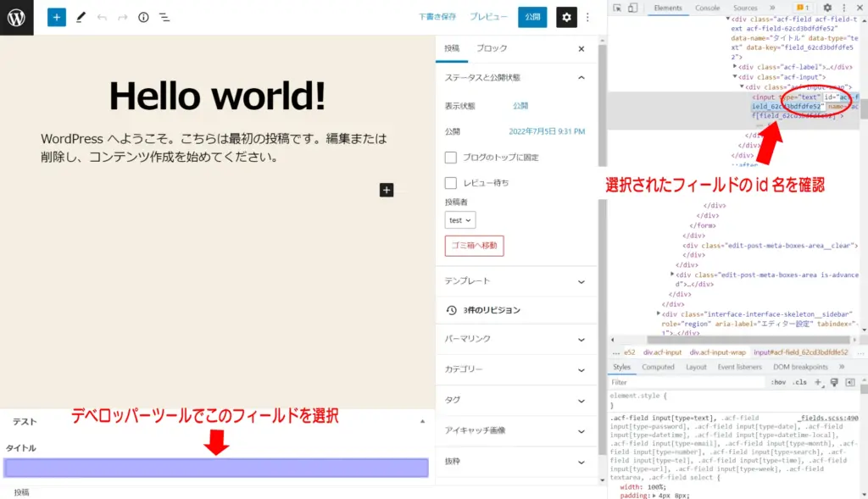Show more DevTools tabs chevron
Image resolution: width=868 pixels, height=499 pixels.
772,8
